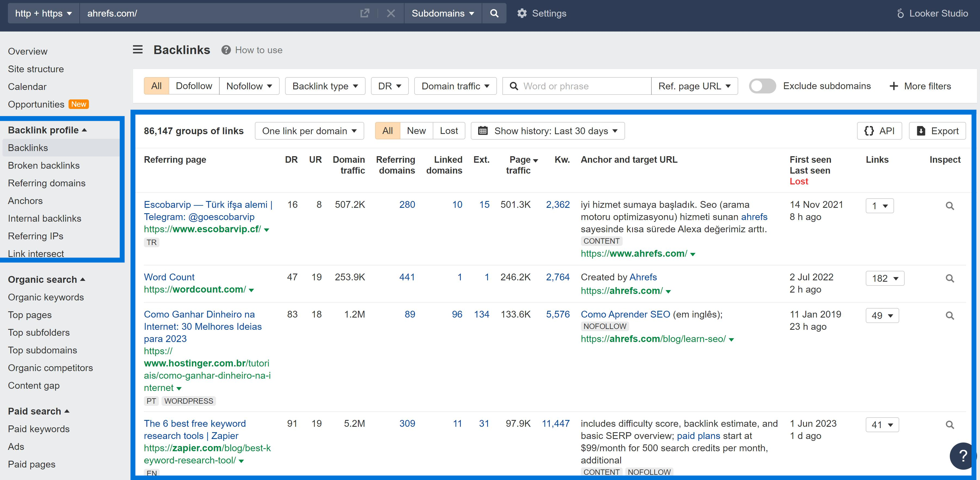Viewport: 980px width, 480px height.
Task: Click the search icon next to Subdomains
Action: click(494, 13)
